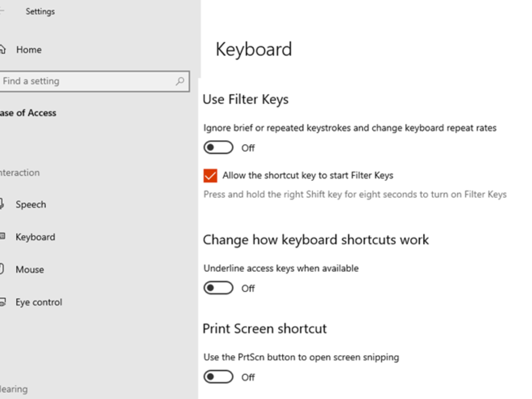Uncheck Allow the shortcut key checkbox
The width and height of the screenshot is (532, 399).
click(210, 176)
